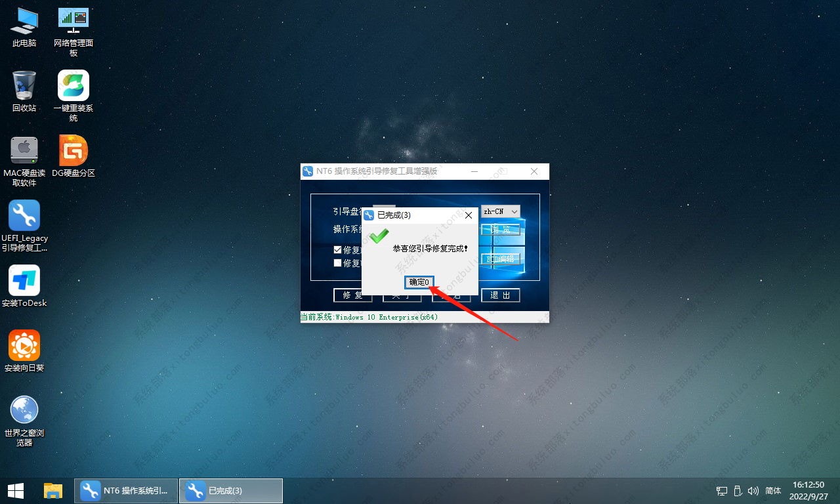Toggle the checked 修复 checkbox
The height and width of the screenshot is (504, 840).
(x=337, y=250)
